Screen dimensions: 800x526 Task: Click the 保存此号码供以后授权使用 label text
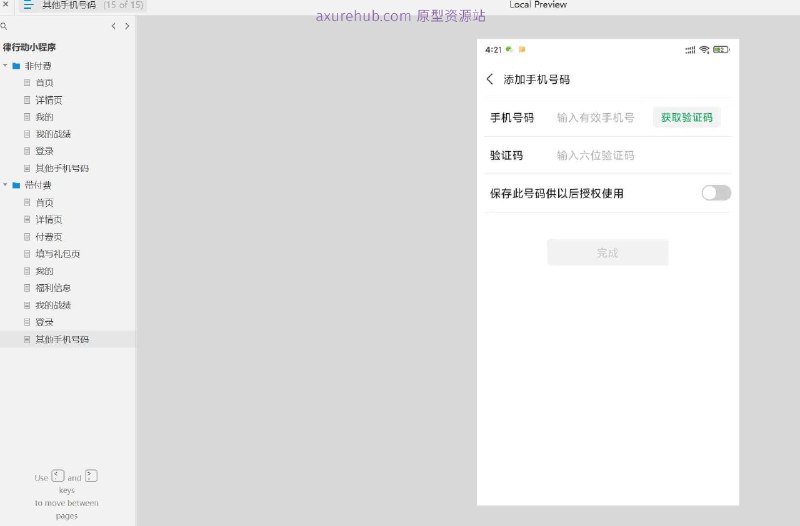pos(557,193)
